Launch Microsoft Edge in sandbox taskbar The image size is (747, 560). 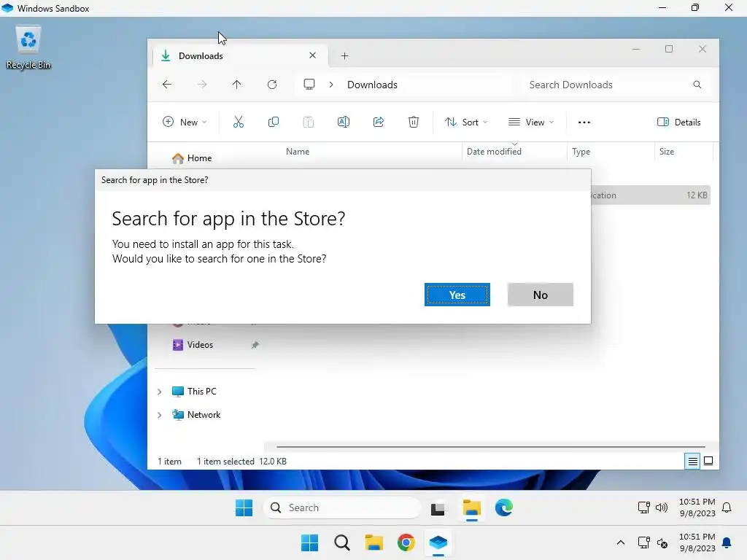tap(503, 507)
